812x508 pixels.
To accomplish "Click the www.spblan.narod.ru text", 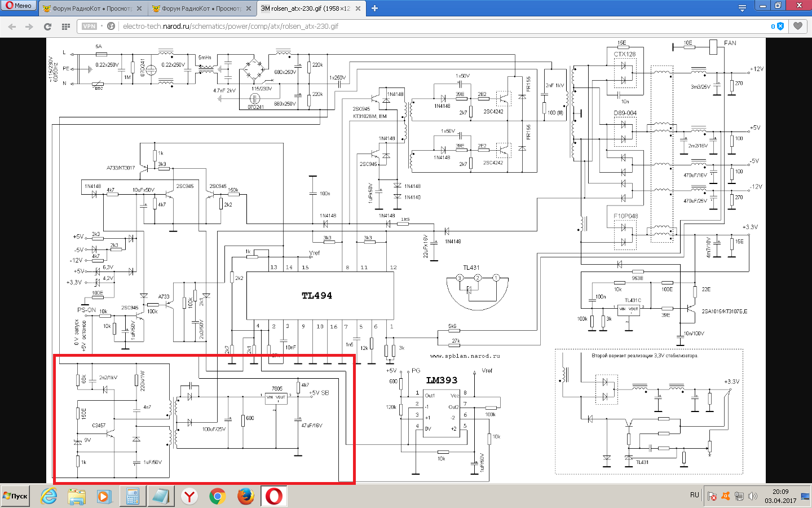I will point(465,356).
